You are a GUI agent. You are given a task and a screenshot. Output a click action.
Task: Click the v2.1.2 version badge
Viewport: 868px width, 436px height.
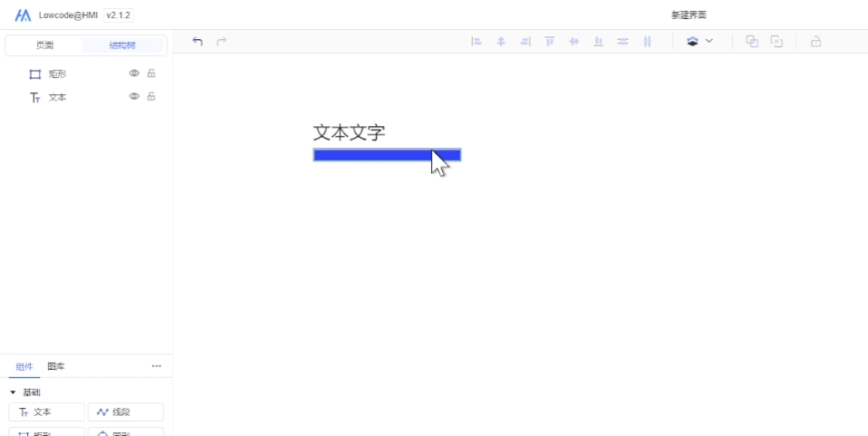pos(118,15)
